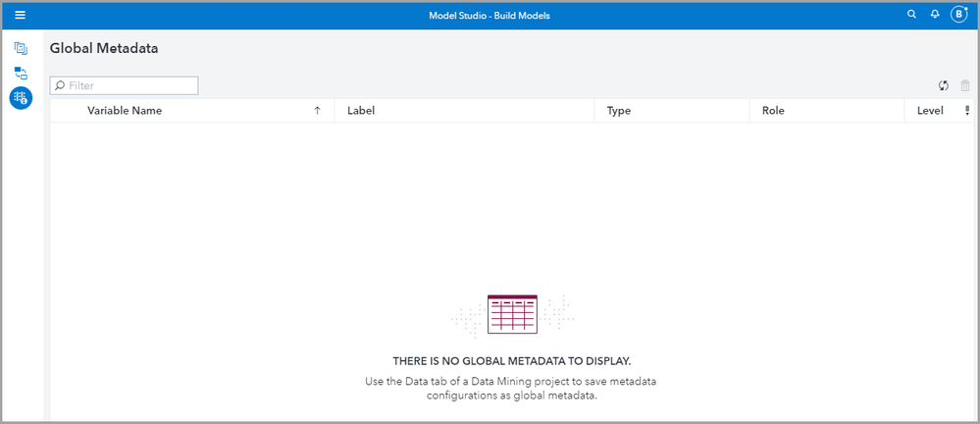
Task: Open the column options menu at the table's right edge
Action: pos(967,111)
